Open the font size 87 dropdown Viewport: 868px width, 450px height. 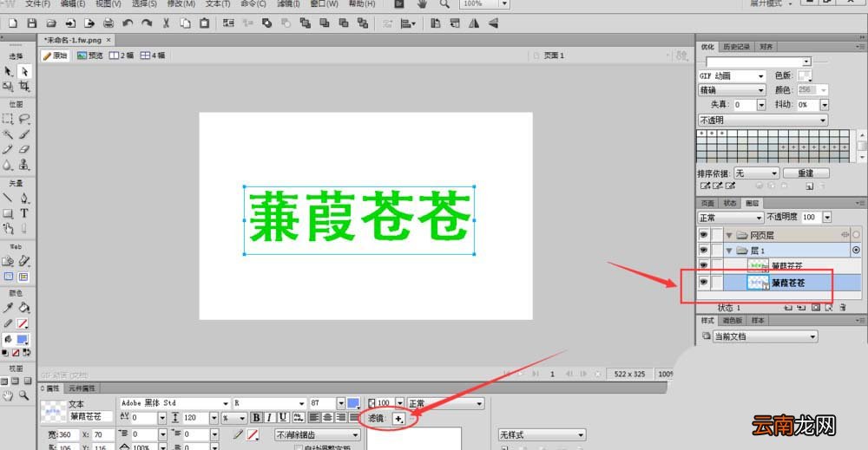[x=341, y=403]
